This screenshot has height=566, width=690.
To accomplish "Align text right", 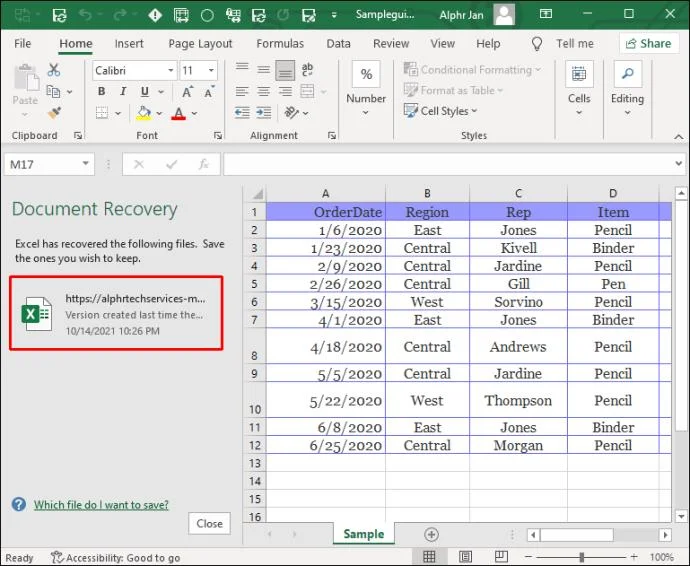I will [285, 92].
